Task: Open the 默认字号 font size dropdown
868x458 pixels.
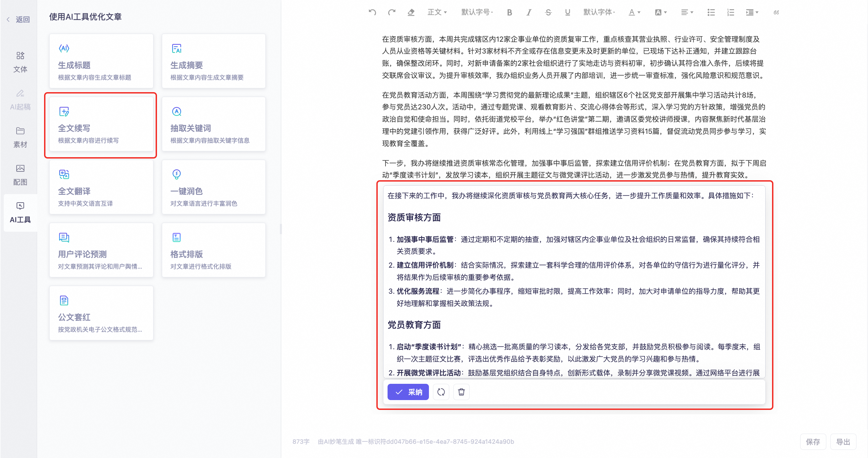Action: point(477,13)
